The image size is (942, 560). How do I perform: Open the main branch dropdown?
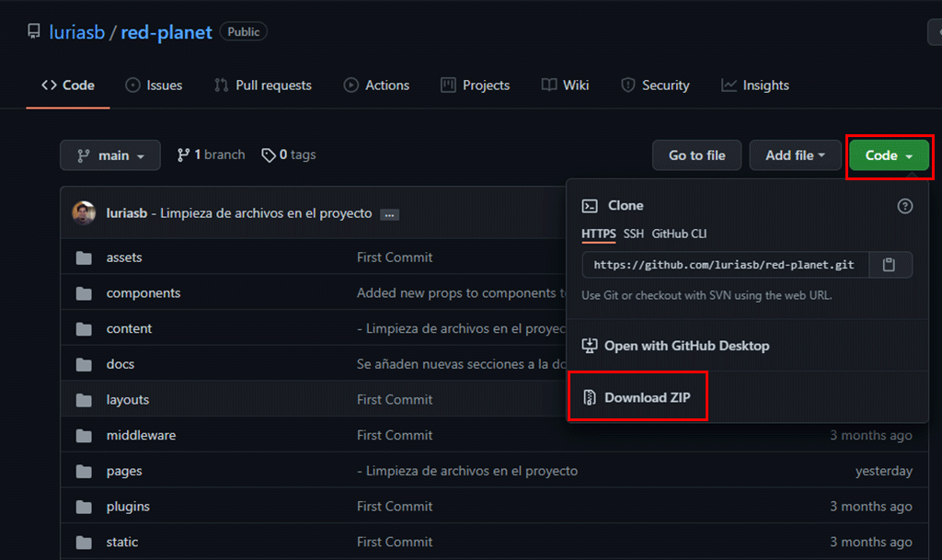pyautogui.click(x=110, y=155)
